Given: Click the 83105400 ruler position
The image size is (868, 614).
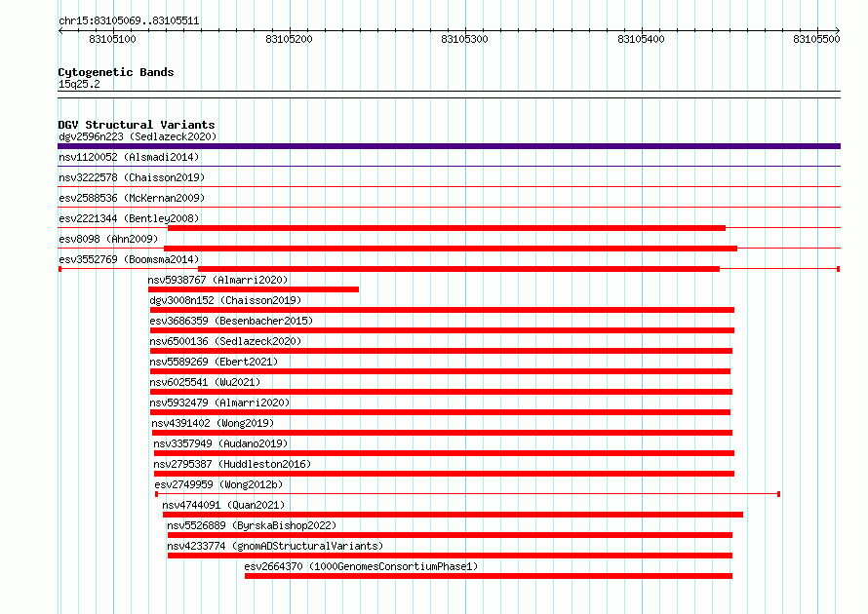Looking at the screenshot, I should (641, 39).
